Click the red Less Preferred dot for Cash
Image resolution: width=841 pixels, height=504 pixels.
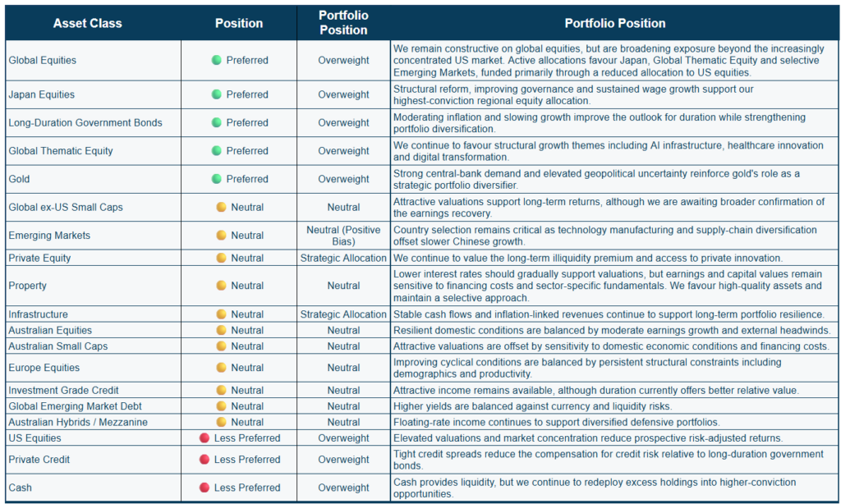pos(205,488)
